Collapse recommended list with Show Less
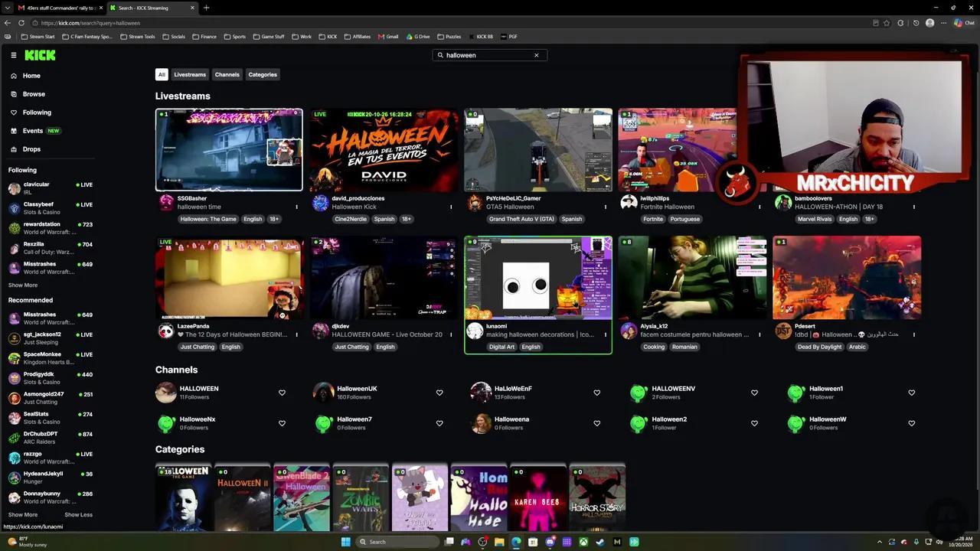Screen dimensions: 980x551 (78, 514)
